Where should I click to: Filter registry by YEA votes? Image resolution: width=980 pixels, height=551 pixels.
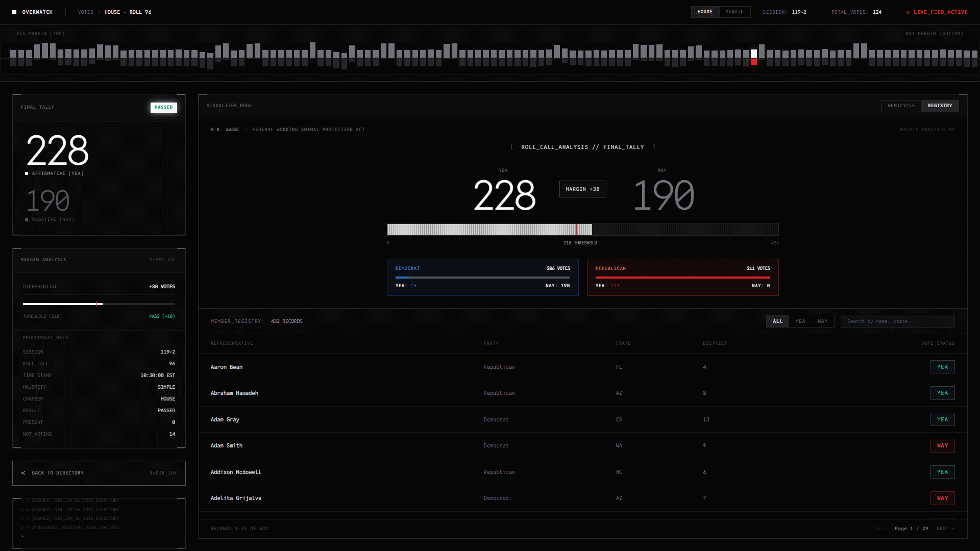pos(800,321)
